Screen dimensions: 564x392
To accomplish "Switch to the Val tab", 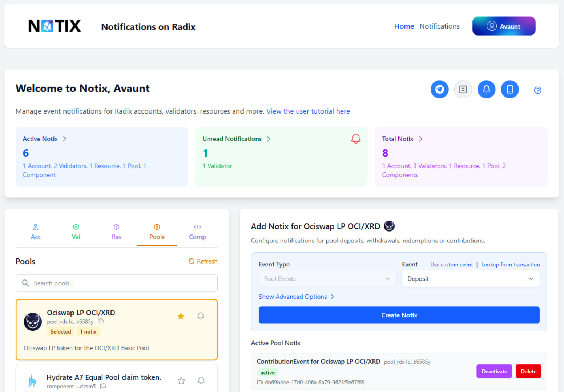I will (x=76, y=232).
